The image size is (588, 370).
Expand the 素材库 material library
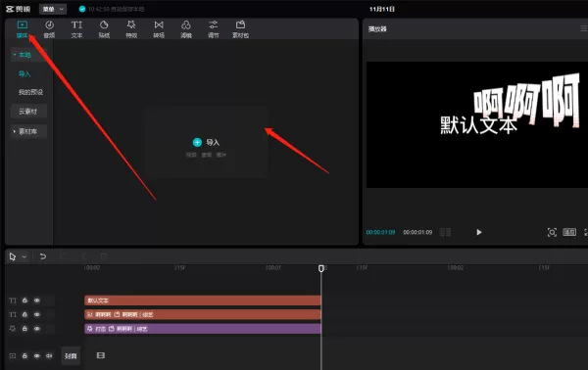(28, 131)
